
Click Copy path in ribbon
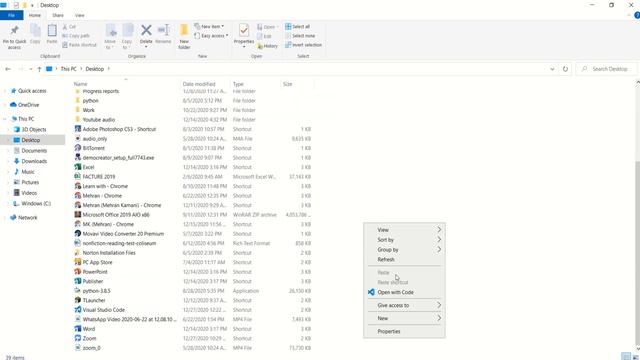pos(76,36)
